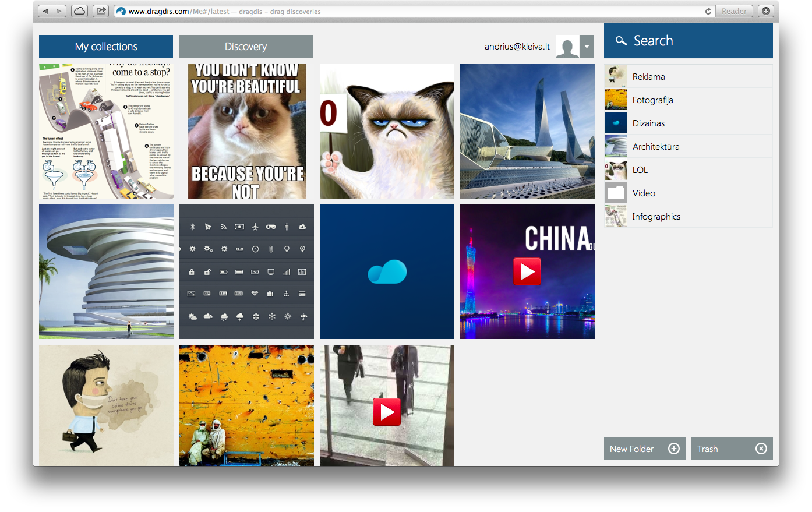Click the LOL folder grumpy cat icon
Image resolution: width=812 pixels, height=512 pixels.
coord(616,170)
